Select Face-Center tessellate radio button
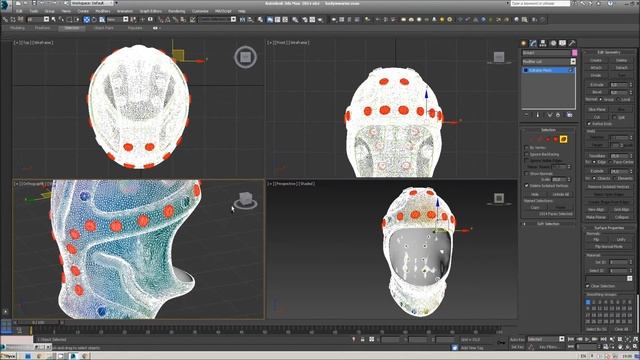This screenshot has width=640, height=360. click(x=611, y=162)
